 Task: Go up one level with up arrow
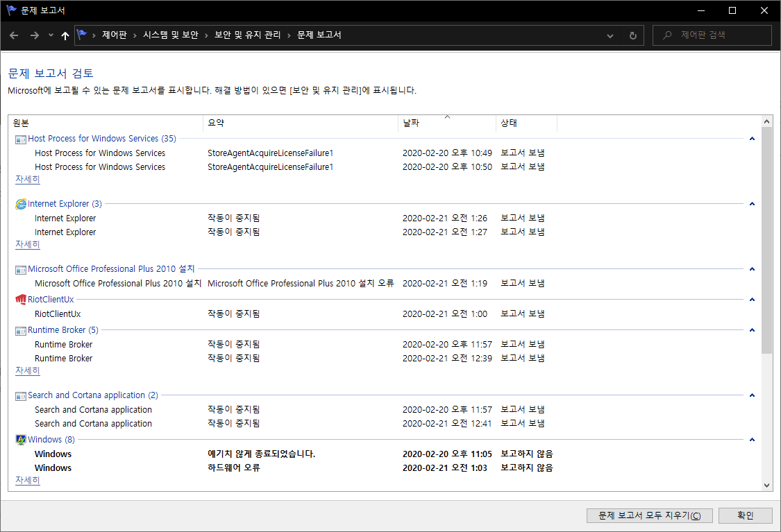(65, 35)
